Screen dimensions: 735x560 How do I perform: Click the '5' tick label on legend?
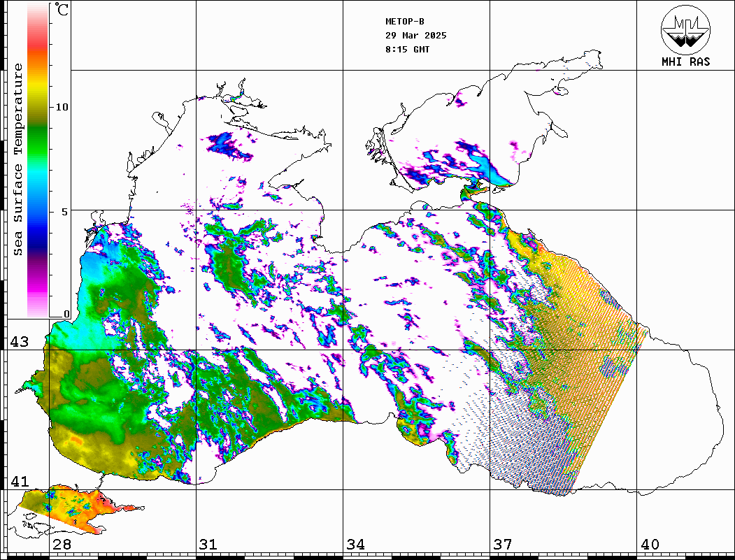65,212
